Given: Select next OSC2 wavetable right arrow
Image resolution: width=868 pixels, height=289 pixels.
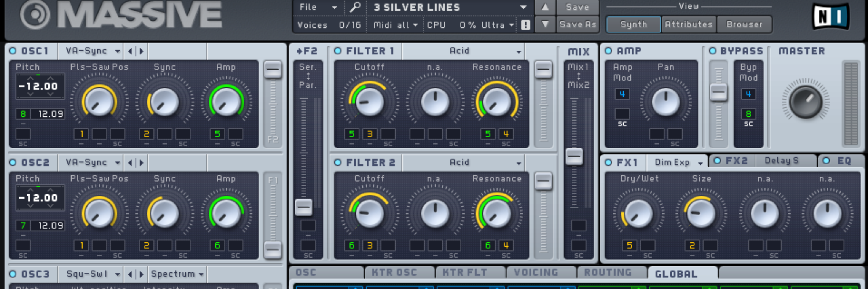Looking at the screenshot, I should click(x=141, y=162).
